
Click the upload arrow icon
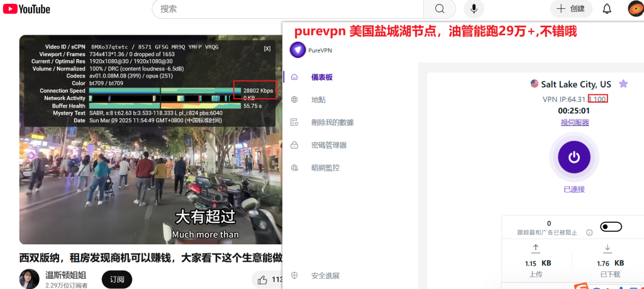536,248
